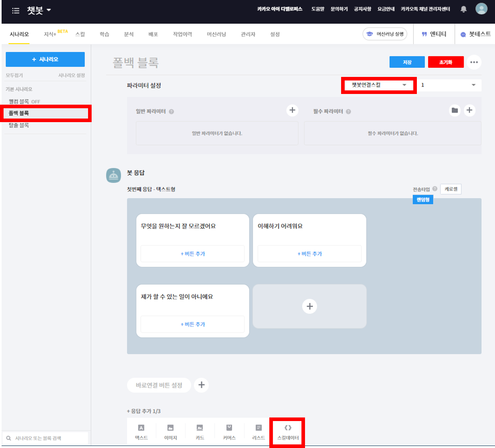495x448 pixels.
Task: Select 탈출 블록 in the scenario list
Action: pos(19,125)
